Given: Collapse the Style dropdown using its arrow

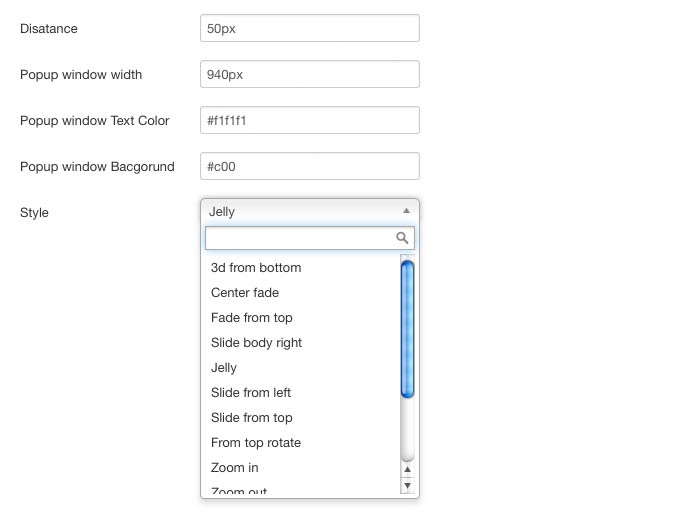Looking at the screenshot, I should tap(406, 211).
